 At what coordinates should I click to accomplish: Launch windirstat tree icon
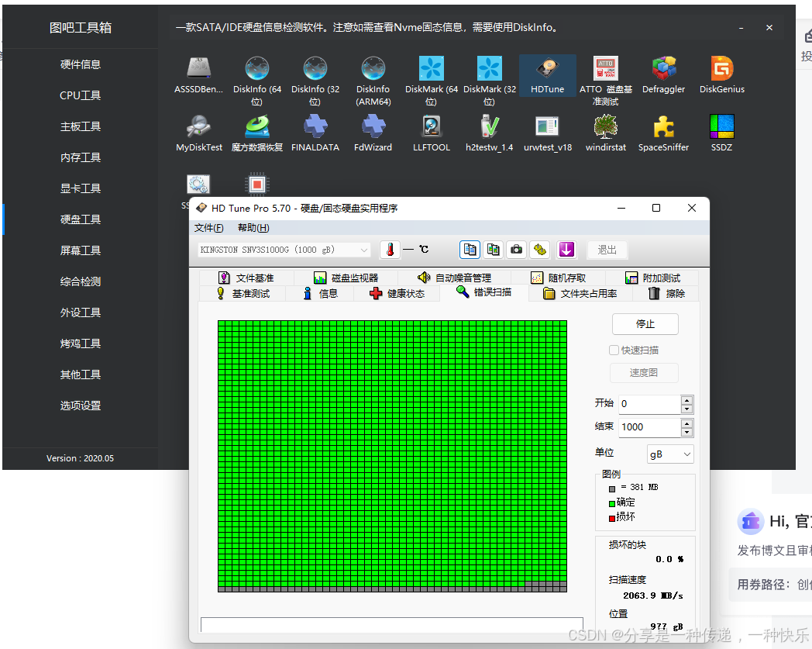click(x=605, y=126)
